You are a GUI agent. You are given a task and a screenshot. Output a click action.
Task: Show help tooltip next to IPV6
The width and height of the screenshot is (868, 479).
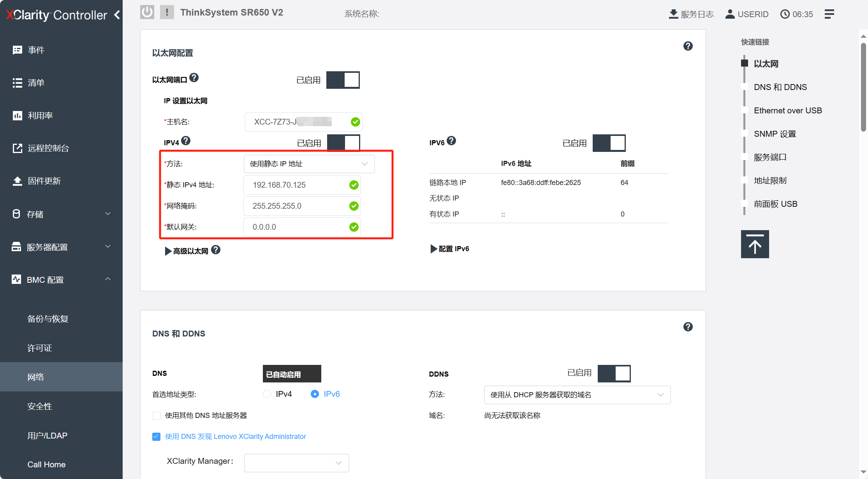451,141
